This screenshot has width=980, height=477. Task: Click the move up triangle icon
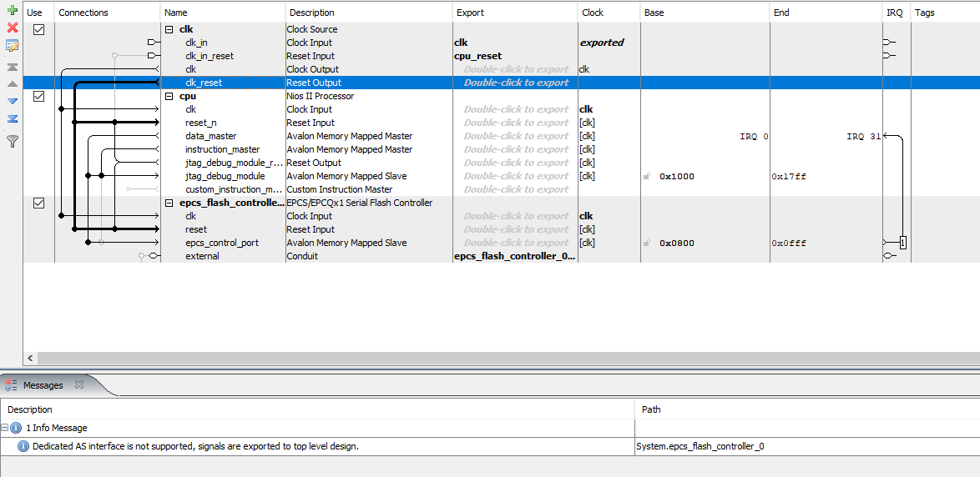click(x=12, y=83)
